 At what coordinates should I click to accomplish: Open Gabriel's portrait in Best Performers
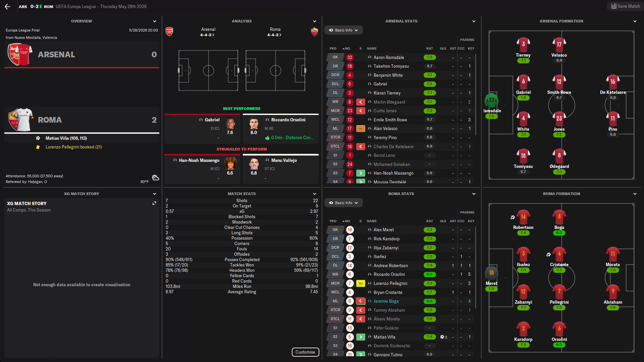coord(230,123)
